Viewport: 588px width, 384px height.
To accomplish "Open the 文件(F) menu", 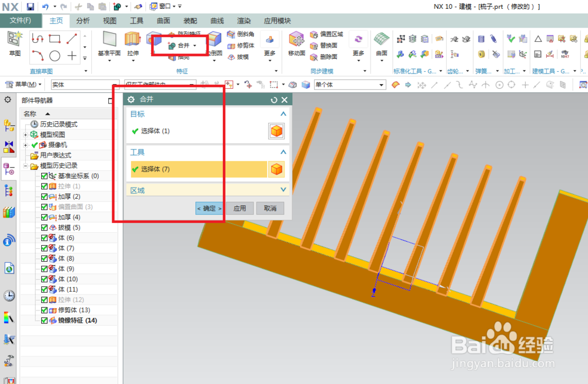I will click(21, 21).
